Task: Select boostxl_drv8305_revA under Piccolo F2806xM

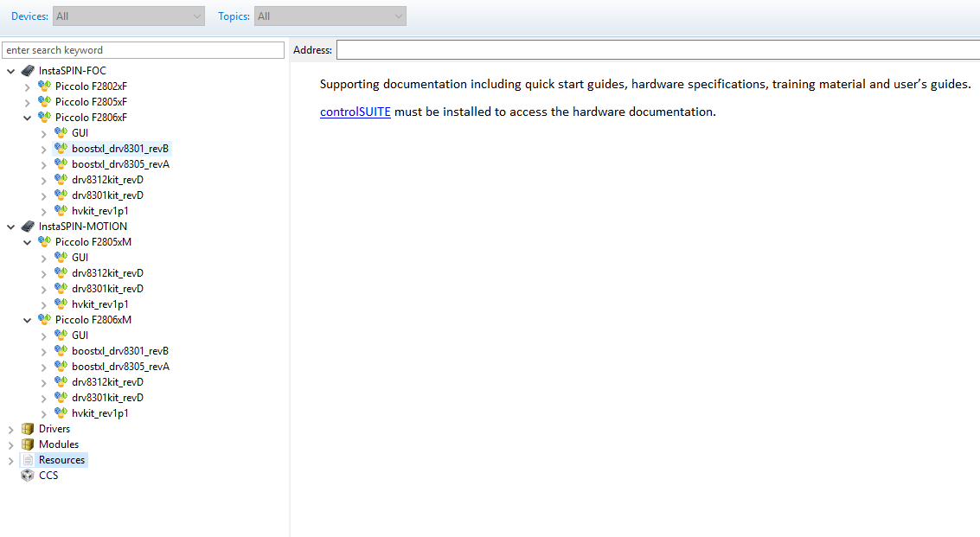Action: pos(120,367)
